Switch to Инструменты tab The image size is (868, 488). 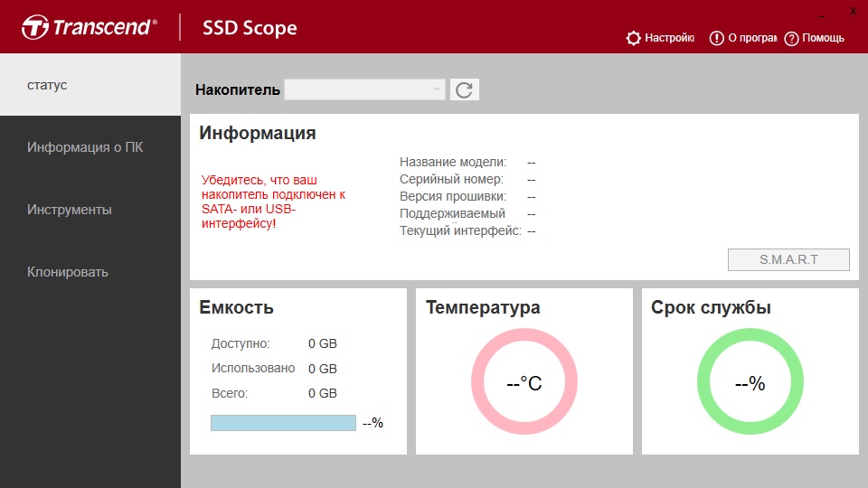pos(90,210)
